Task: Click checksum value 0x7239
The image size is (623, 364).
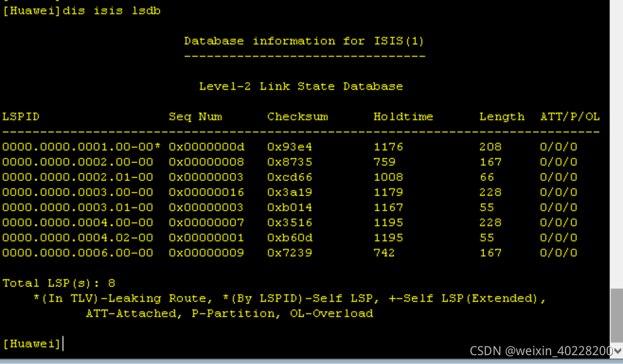Action: [290, 253]
